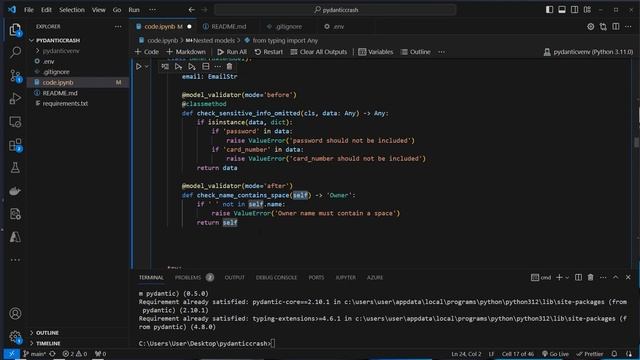Open new terminal launch profile dropdown

567,278
